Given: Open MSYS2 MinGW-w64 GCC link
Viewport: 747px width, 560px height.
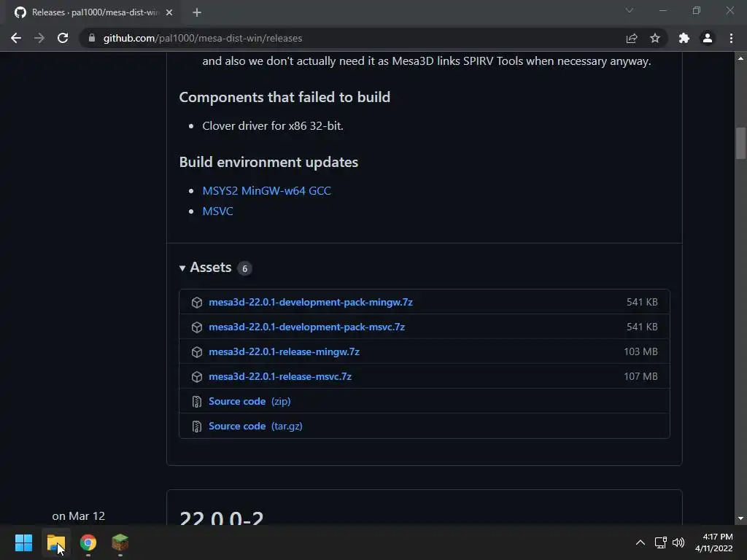Looking at the screenshot, I should click(x=266, y=190).
